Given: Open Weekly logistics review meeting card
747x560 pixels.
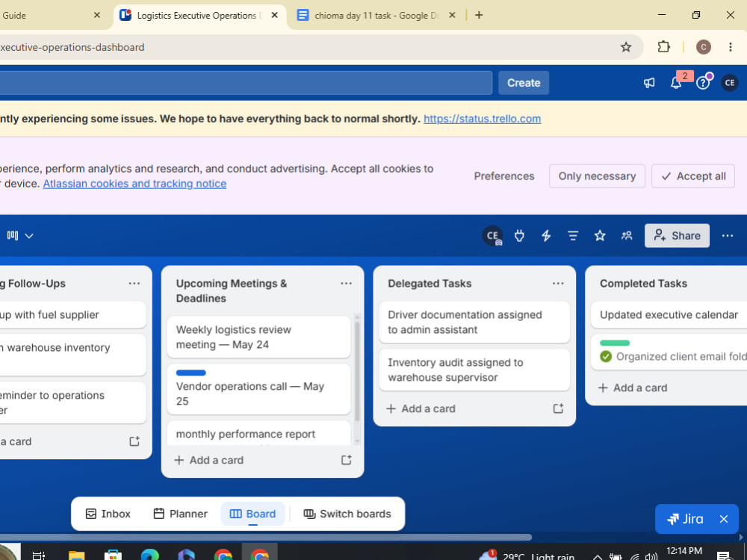Looking at the screenshot, I should pos(258,337).
